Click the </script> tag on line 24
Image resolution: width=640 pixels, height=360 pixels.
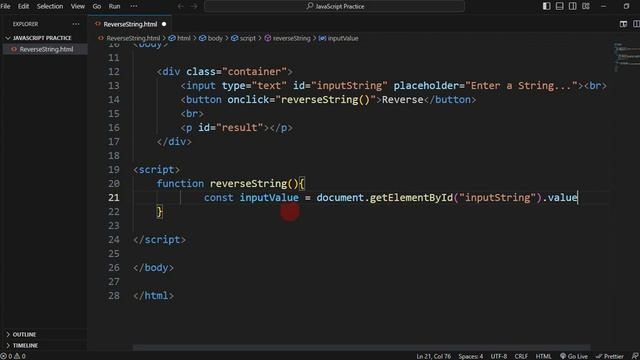pos(159,240)
